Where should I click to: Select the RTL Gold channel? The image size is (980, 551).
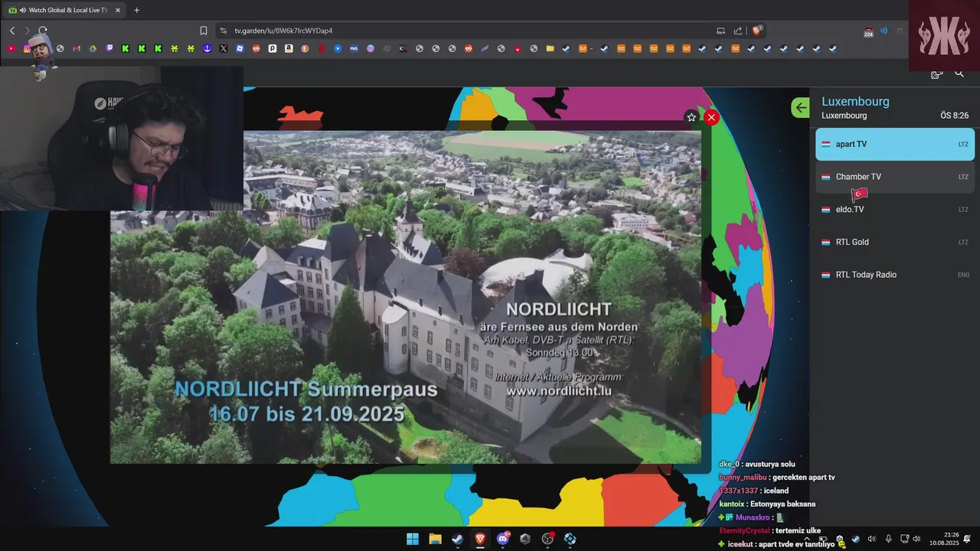coord(895,242)
